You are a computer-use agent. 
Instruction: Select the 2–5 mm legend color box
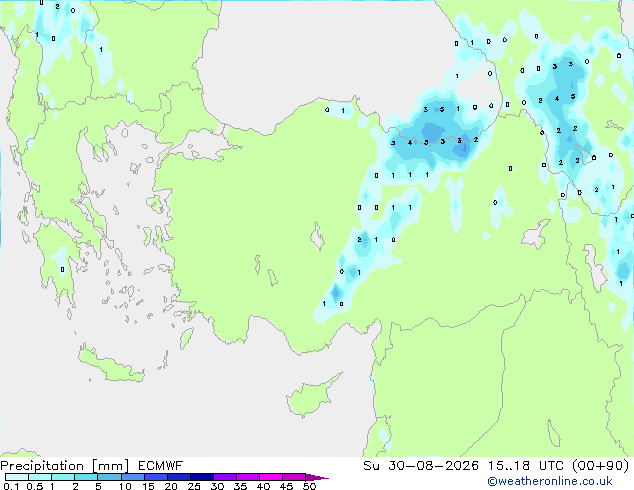[x=86, y=477]
